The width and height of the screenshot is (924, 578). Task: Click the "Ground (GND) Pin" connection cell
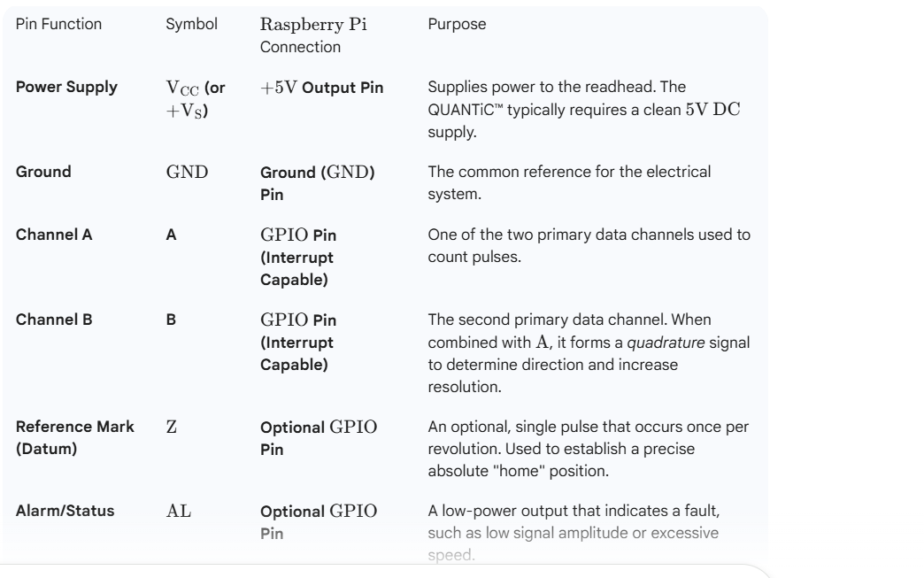[x=317, y=178]
